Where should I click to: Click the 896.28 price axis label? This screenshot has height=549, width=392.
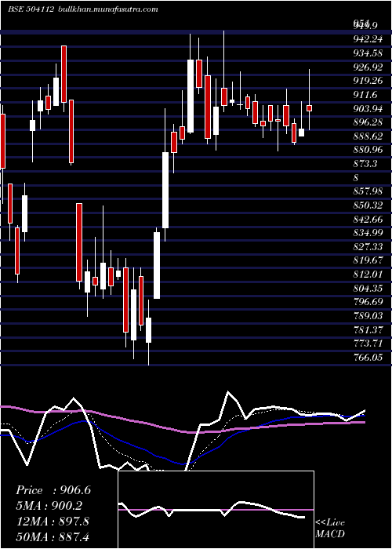(x=368, y=122)
